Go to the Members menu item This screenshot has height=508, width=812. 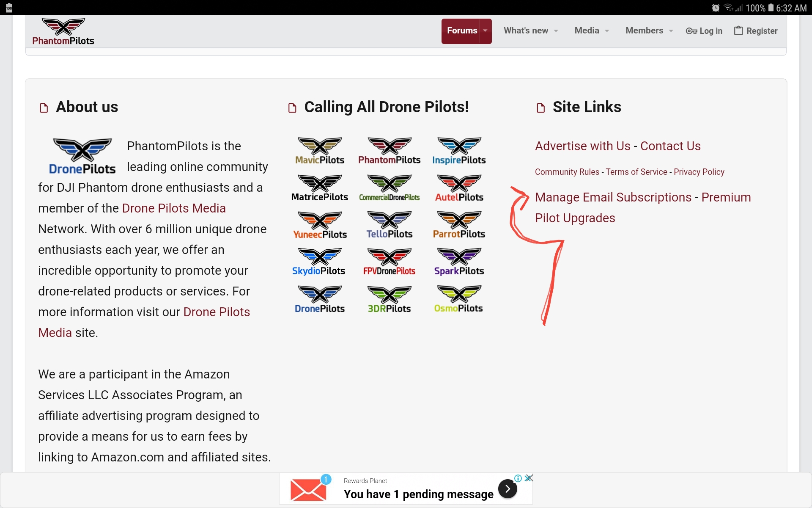644,30
